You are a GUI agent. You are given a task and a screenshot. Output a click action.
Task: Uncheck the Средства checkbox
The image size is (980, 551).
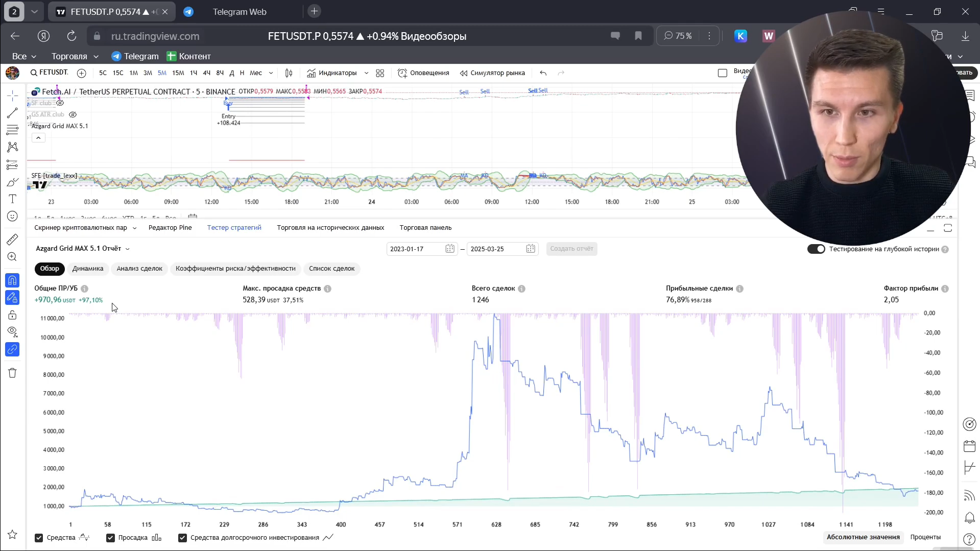pyautogui.click(x=39, y=538)
